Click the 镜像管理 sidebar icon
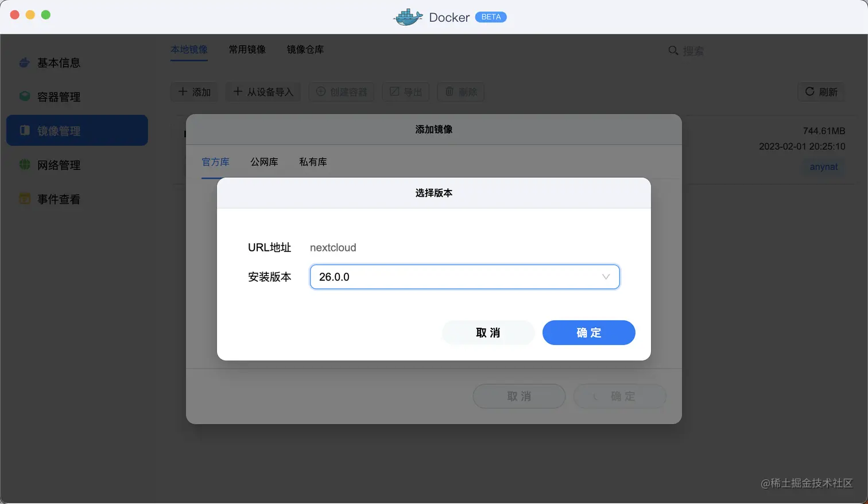The height and width of the screenshot is (504, 868). [24, 130]
